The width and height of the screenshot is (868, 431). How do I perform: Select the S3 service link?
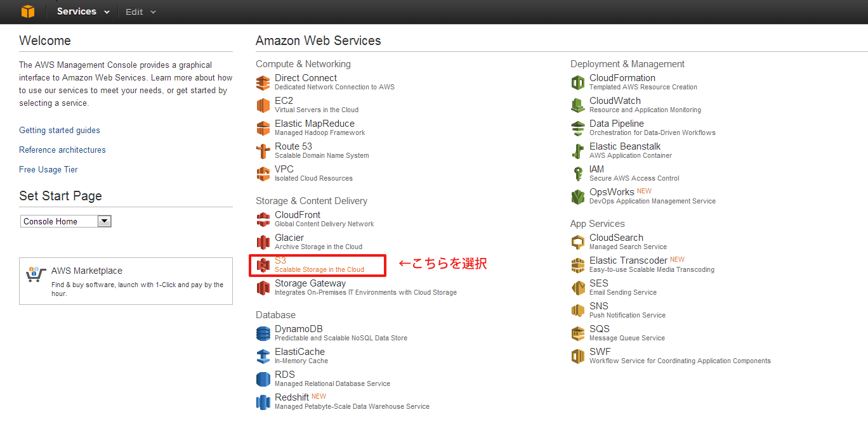[280, 261]
